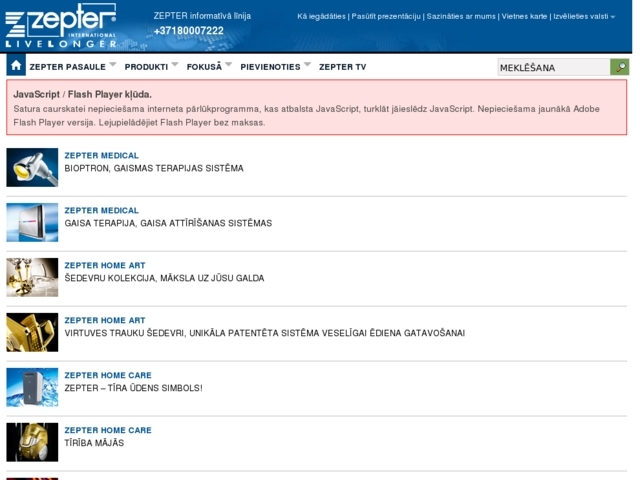The image size is (640, 480).
Task: Open the water purifier thumbnail image
Action: tap(32, 387)
